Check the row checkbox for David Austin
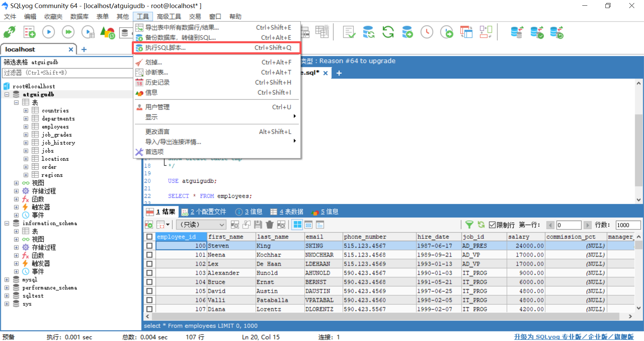 tap(150, 291)
